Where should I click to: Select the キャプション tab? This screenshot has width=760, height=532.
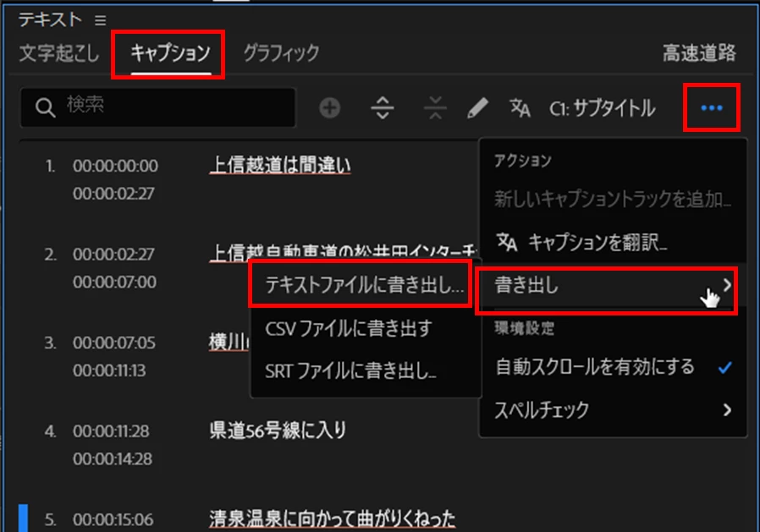171,52
